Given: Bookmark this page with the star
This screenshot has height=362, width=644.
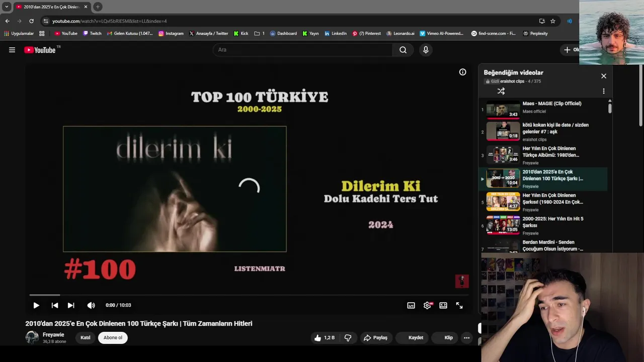Looking at the screenshot, I should tap(553, 21).
